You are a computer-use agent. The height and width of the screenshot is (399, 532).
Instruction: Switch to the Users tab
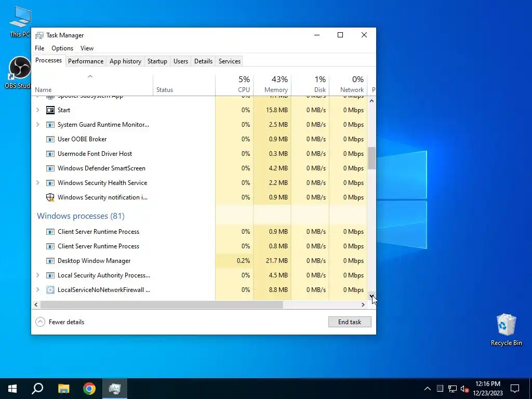pyautogui.click(x=180, y=61)
